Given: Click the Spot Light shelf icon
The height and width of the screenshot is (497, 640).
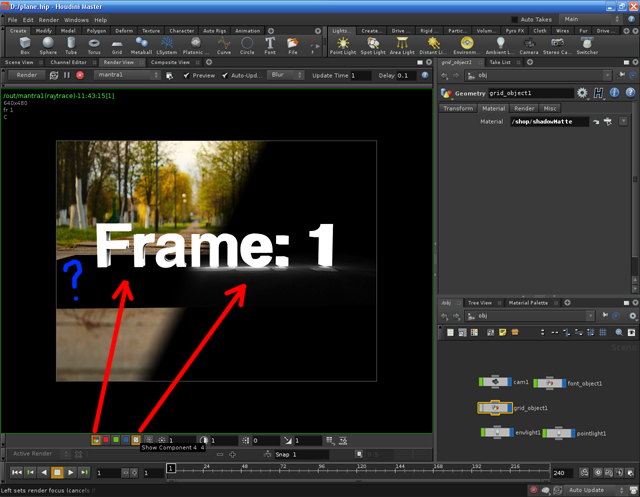Looking at the screenshot, I should tap(373, 45).
